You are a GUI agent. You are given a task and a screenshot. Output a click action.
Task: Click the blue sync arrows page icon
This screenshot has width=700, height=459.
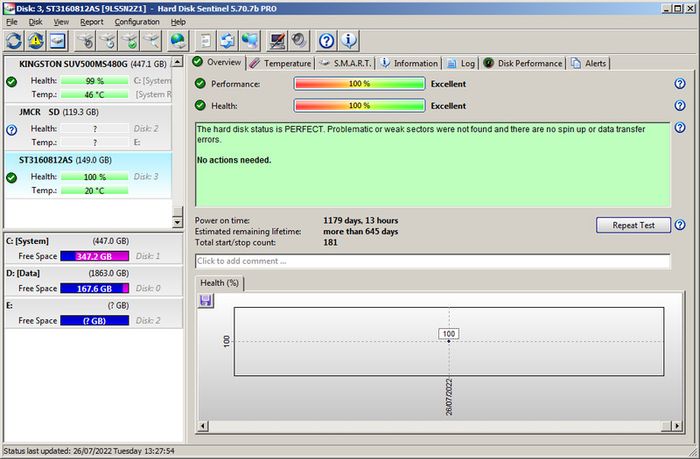point(228,41)
